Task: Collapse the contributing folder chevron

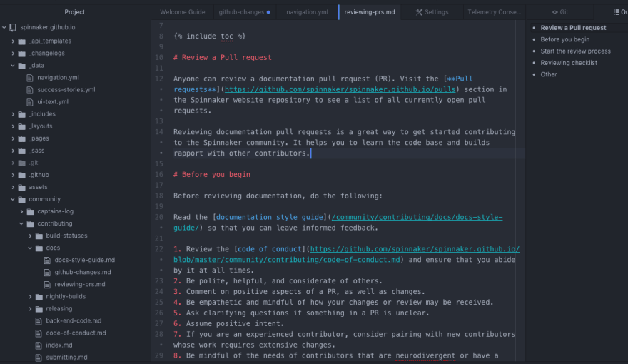Action: coord(21,224)
